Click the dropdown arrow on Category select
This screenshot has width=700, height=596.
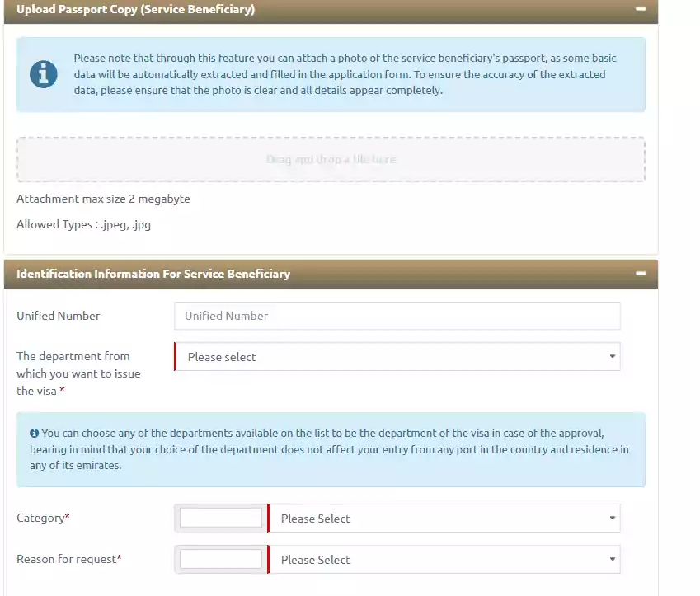point(612,518)
